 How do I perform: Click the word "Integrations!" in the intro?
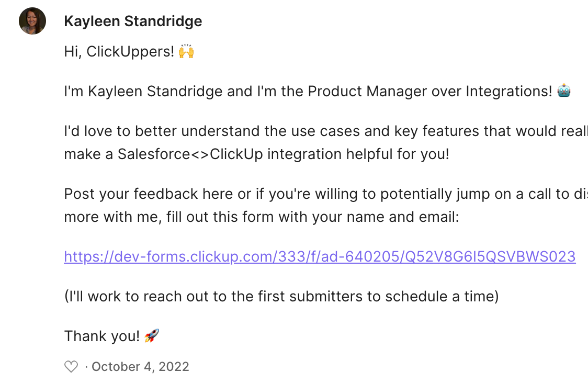[x=509, y=91]
